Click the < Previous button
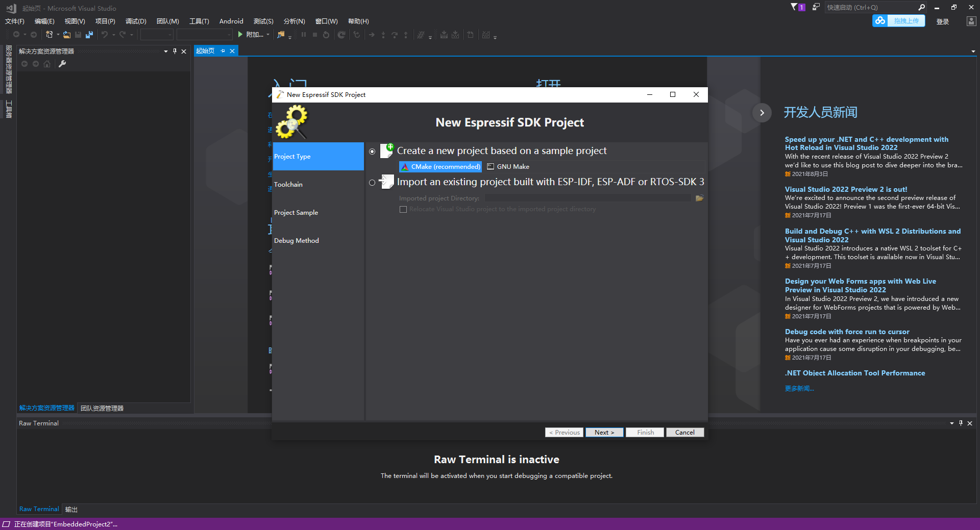 (x=565, y=432)
